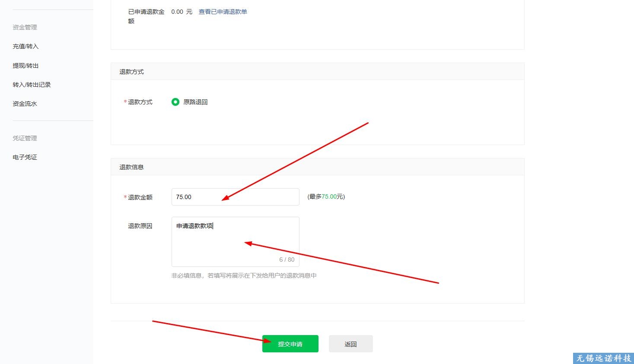Click the 查看已申请退款单 link
634x364 pixels.
223,12
